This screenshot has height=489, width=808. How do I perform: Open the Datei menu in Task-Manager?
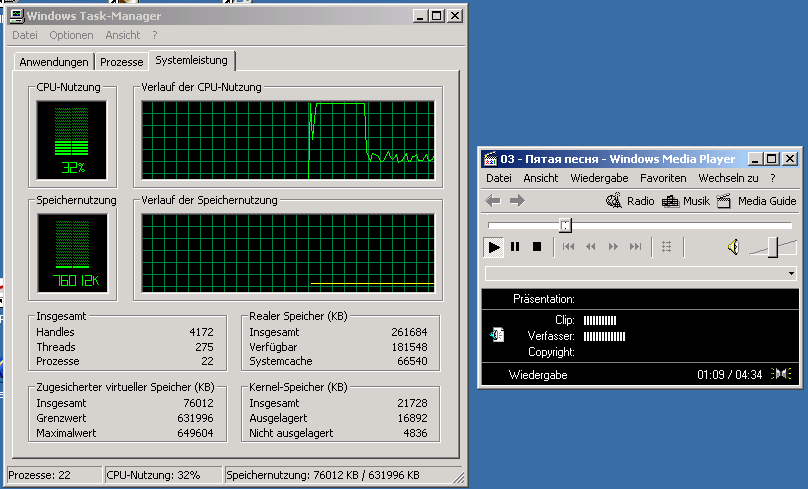[x=24, y=35]
